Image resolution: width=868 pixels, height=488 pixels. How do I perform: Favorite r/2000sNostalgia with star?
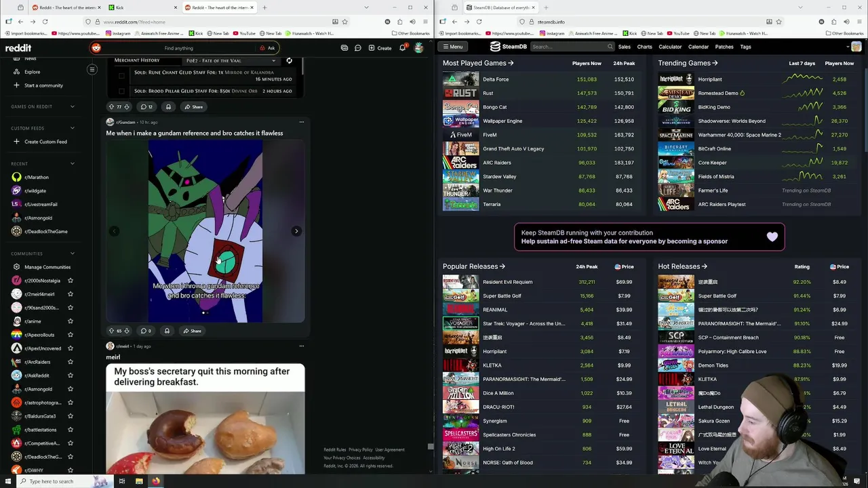[x=70, y=281]
